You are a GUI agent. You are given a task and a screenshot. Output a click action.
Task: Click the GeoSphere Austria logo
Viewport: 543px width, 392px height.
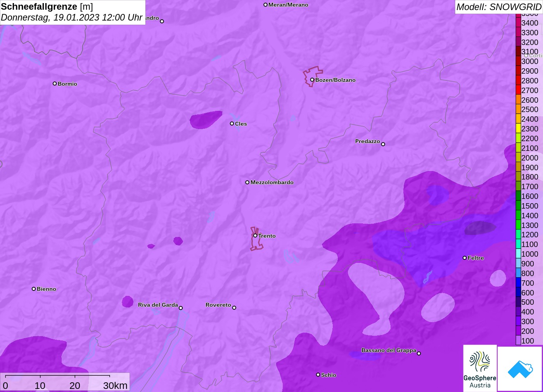point(480,369)
